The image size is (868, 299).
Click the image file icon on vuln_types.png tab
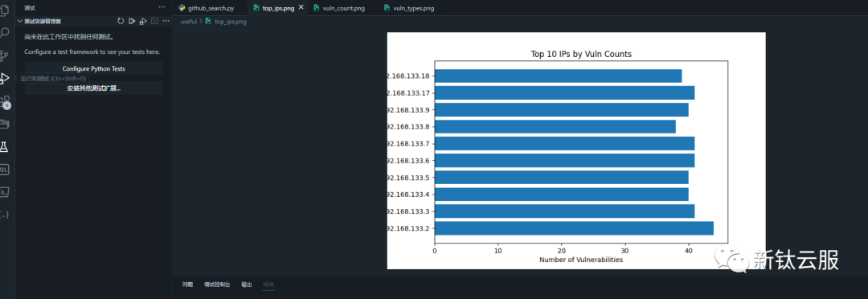pyautogui.click(x=387, y=8)
